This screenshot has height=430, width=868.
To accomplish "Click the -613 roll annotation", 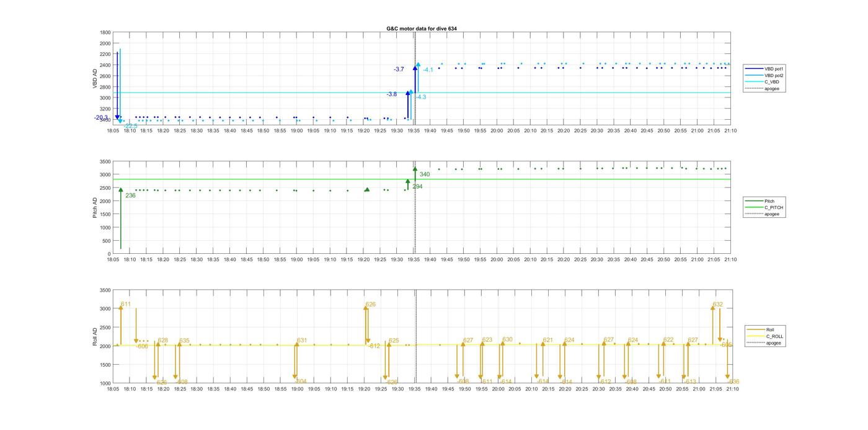I will click(x=690, y=382).
